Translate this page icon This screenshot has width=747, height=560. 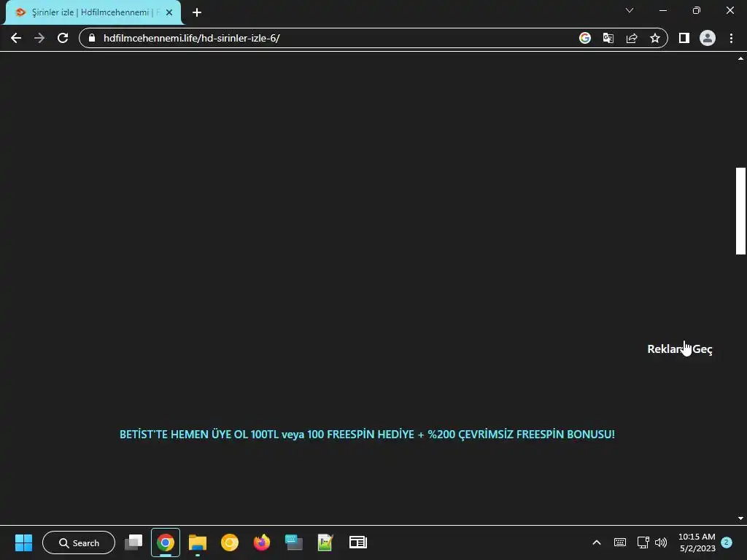608,38
